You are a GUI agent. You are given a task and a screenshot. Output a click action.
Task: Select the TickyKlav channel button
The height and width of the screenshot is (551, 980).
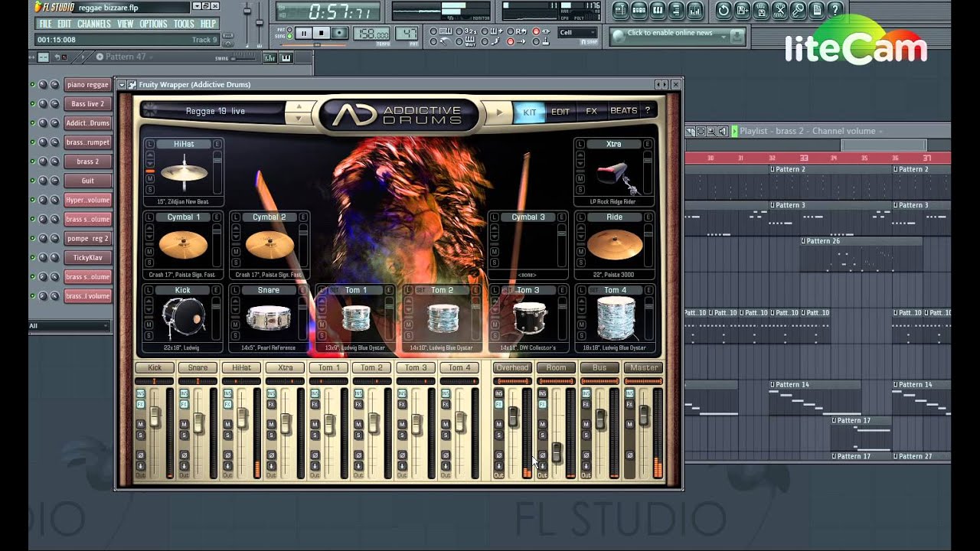point(88,258)
